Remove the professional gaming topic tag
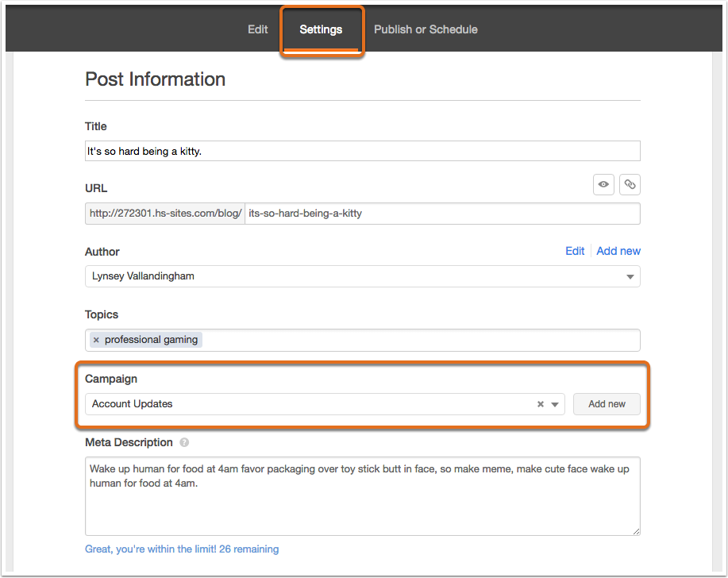The image size is (728, 578). click(x=96, y=340)
